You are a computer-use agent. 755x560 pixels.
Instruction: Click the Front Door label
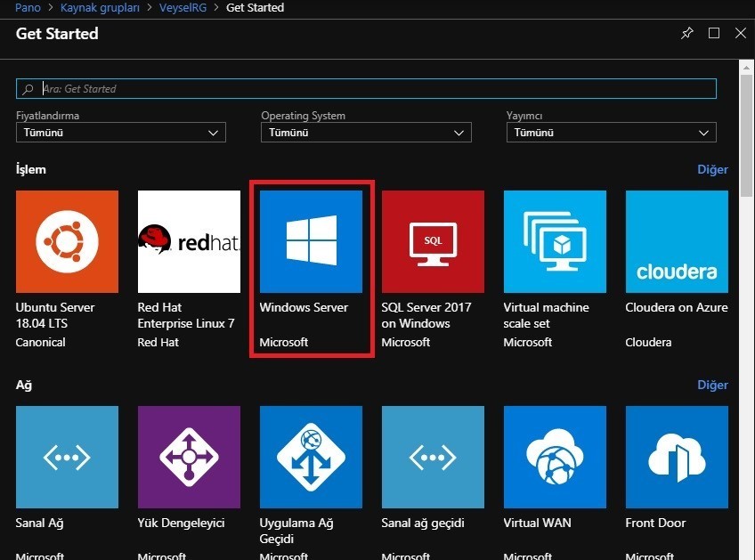coord(655,523)
